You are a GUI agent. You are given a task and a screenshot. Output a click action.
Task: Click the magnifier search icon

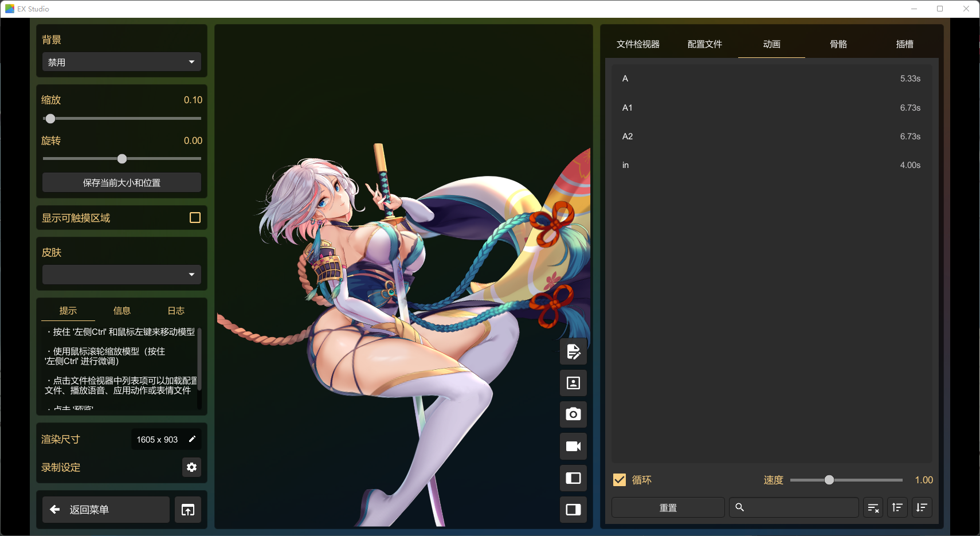(740, 507)
